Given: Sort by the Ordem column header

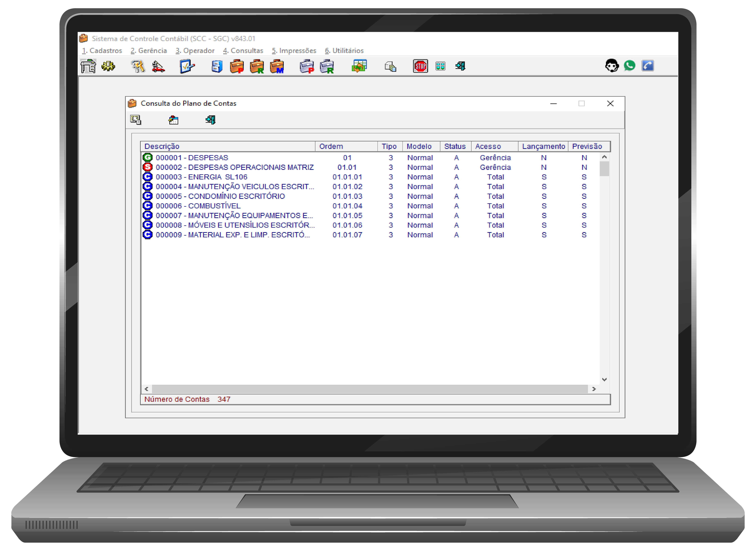Looking at the screenshot, I should point(347,146).
